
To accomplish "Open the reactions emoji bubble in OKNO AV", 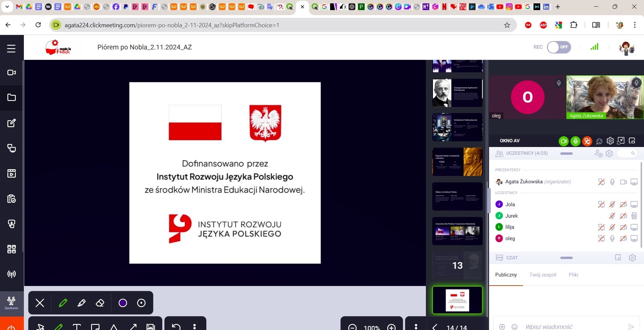I will tap(599, 141).
